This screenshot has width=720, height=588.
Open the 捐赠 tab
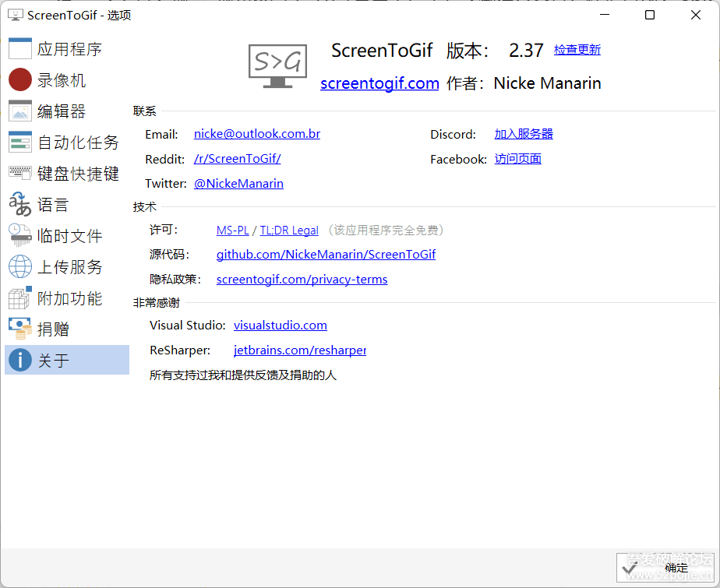pyautogui.click(x=67, y=329)
